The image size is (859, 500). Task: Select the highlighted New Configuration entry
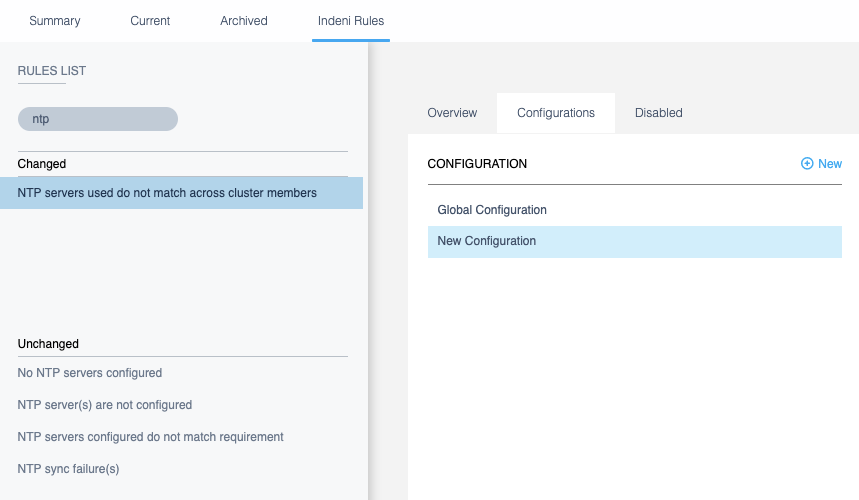(487, 241)
